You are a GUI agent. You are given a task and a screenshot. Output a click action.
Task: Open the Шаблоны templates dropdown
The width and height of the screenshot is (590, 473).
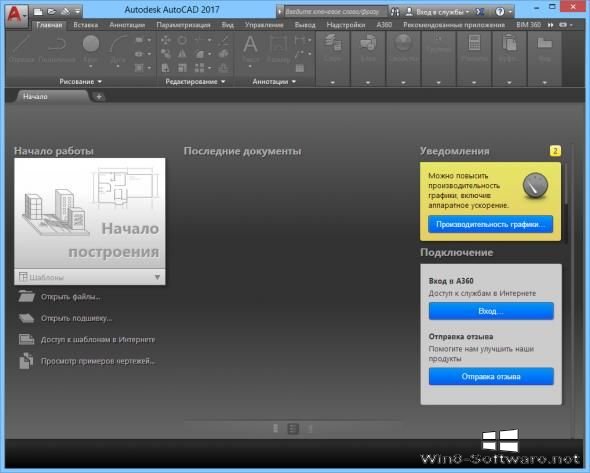(x=90, y=277)
